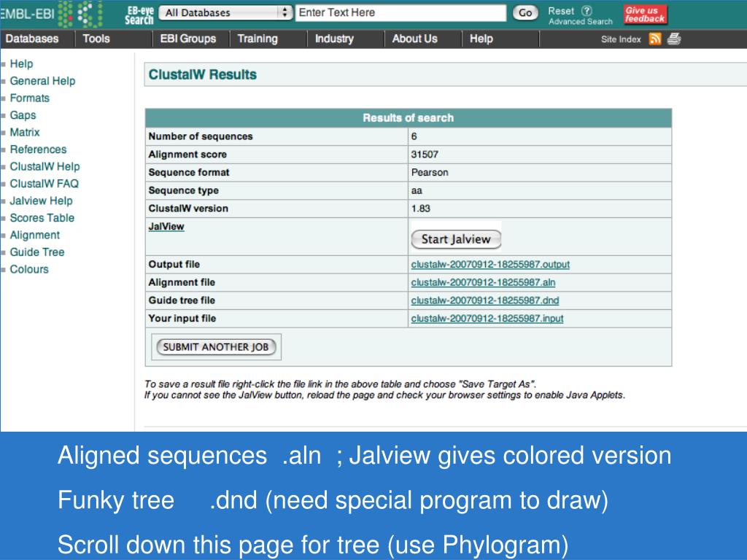This screenshot has height=560, width=747.
Task: Open the Matrix sidebar link
Action: click(x=25, y=133)
